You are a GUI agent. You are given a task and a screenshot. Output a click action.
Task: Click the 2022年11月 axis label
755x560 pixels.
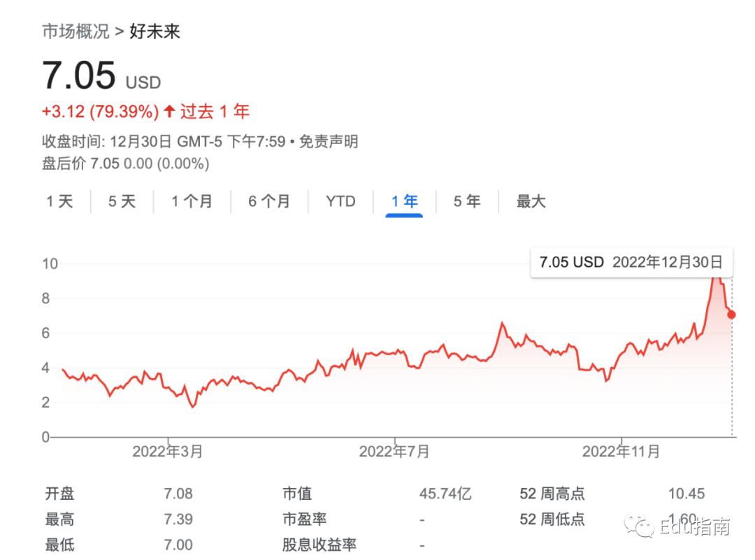point(621,452)
